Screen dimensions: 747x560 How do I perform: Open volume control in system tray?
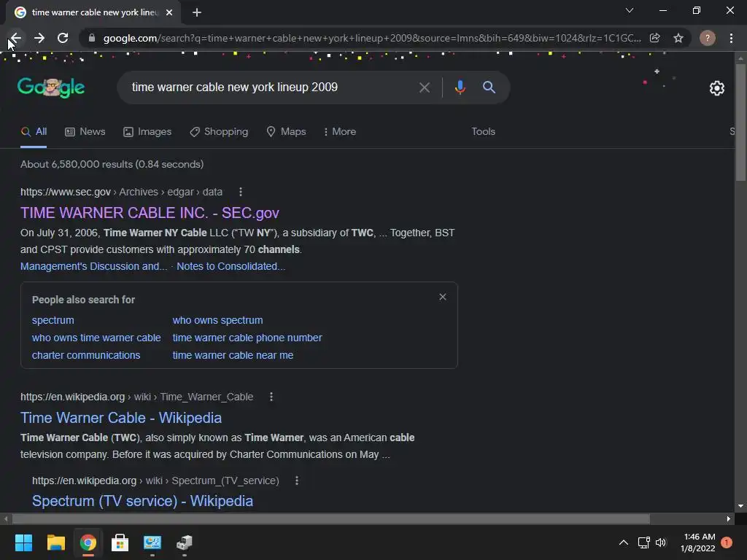661,542
